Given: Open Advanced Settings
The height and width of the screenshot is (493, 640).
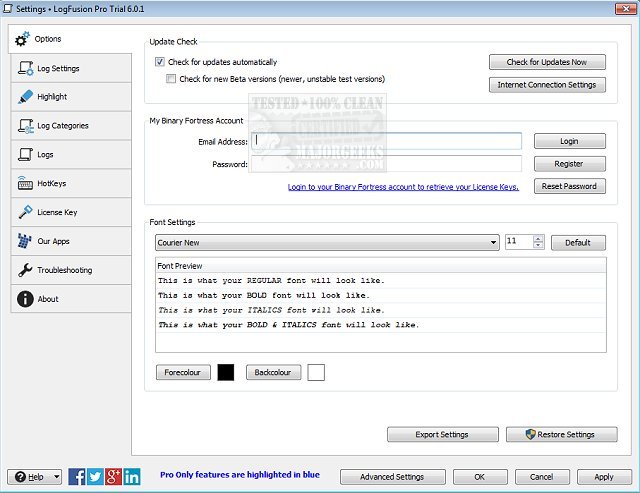Looking at the screenshot, I should pyautogui.click(x=392, y=477).
